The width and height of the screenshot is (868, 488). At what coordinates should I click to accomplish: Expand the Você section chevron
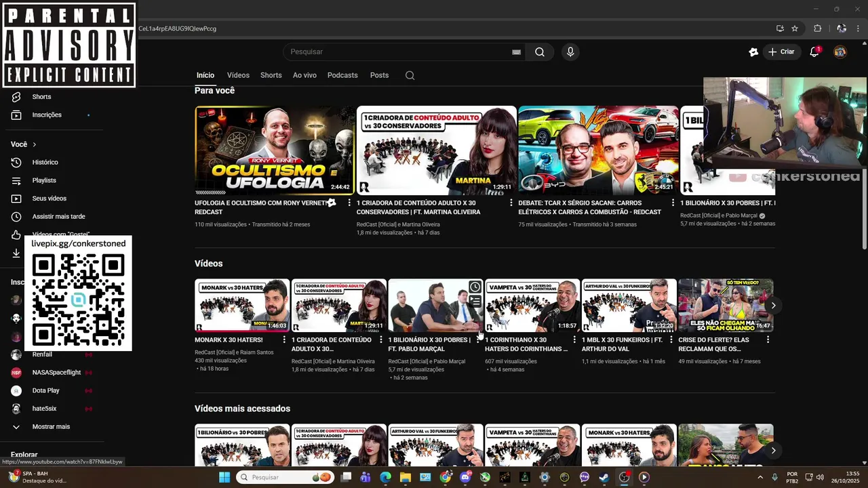click(x=34, y=144)
